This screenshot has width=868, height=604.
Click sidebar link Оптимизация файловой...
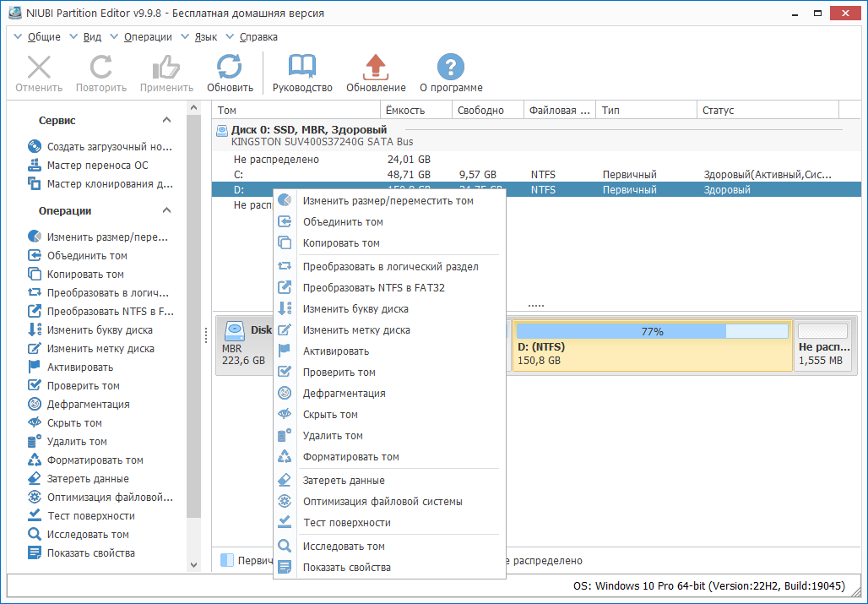[110, 498]
